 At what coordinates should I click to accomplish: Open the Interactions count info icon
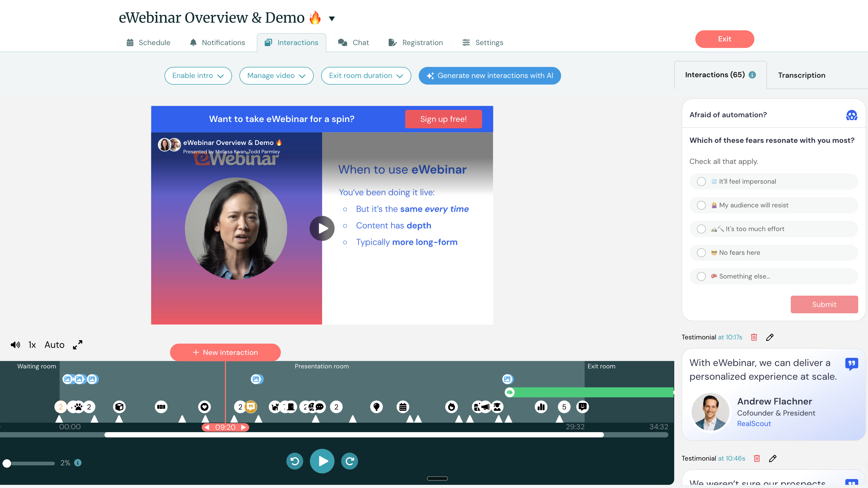pos(752,75)
